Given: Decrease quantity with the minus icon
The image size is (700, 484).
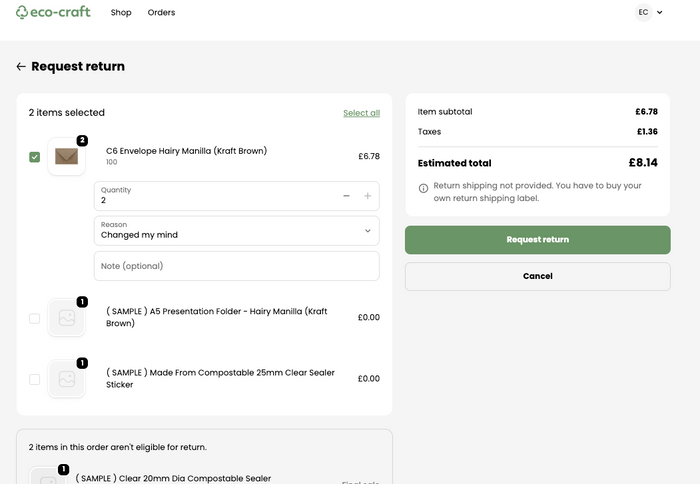Looking at the screenshot, I should [346, 196].
